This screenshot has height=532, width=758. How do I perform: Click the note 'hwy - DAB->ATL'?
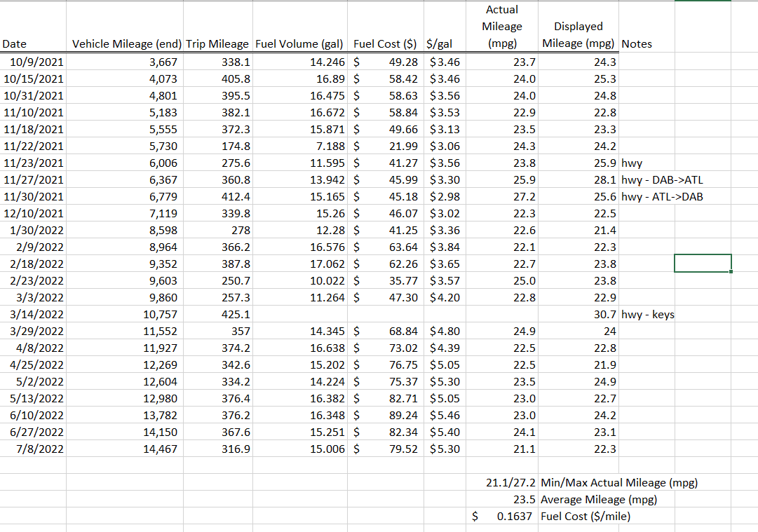(662, 179)
